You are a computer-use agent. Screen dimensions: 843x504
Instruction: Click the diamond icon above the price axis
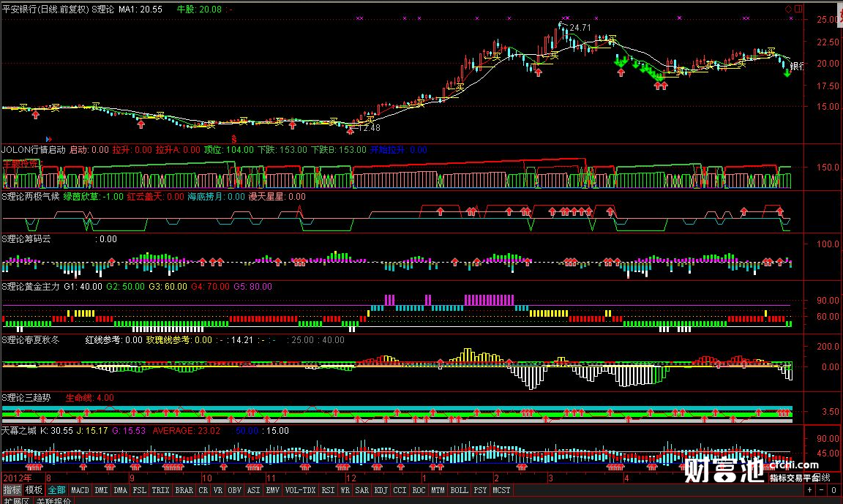click(788, 9)
